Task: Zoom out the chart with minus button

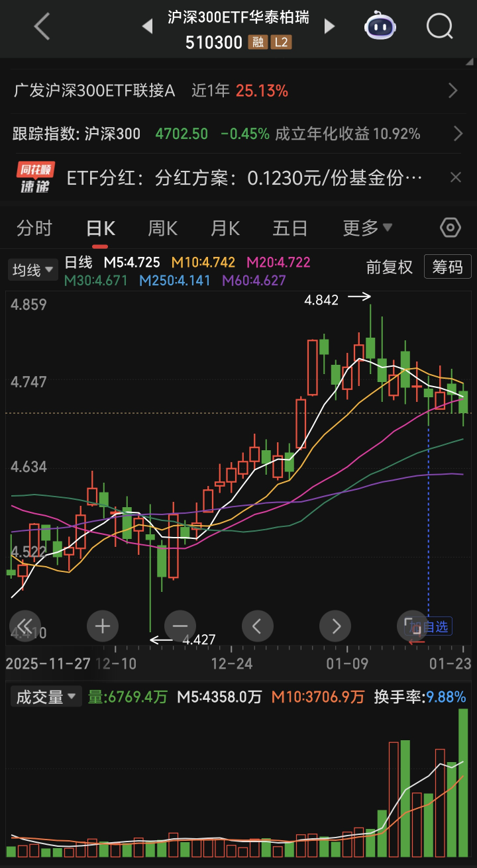Action: pos(180,625)
